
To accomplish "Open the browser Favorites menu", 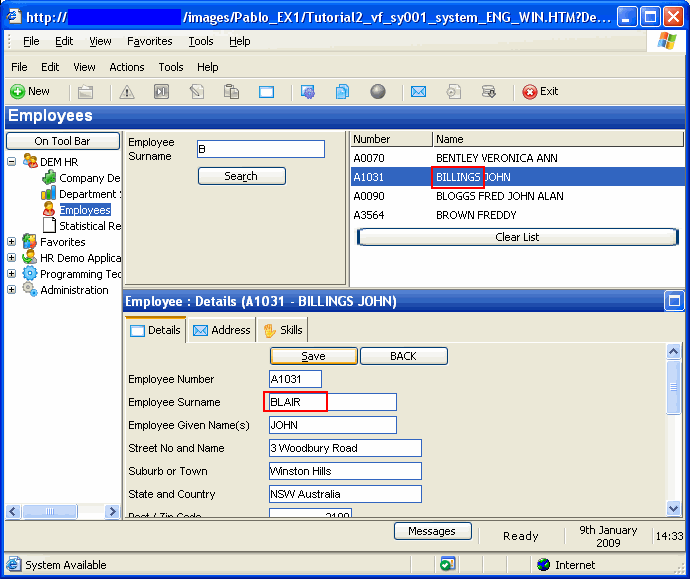I will tap(150, 41).
